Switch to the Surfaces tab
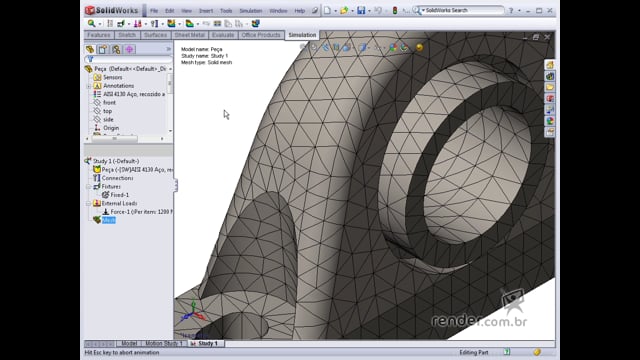 156,35
